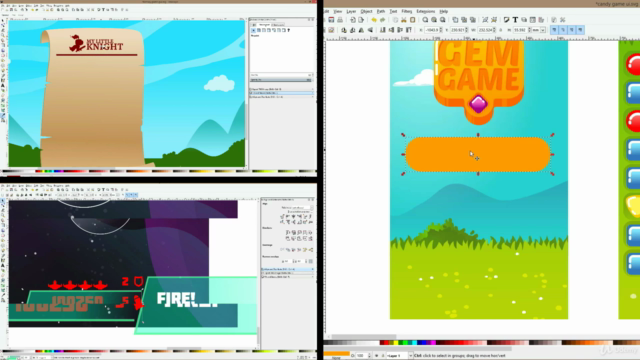Flip selection horizontally icon
Viewport: 640px width, 360px height.
362,30
